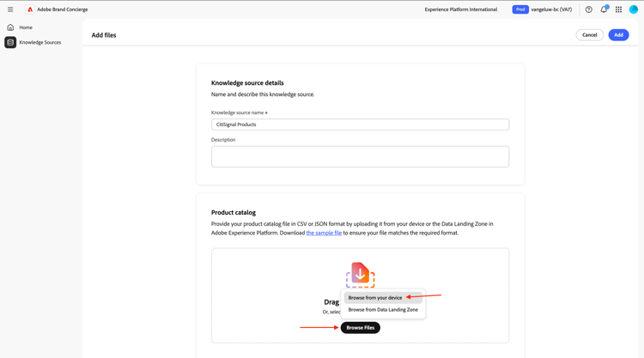Screen dimensions: 644x358
Task: Open the sample file link
Action: pyautogui.click(x=324, y=233)
